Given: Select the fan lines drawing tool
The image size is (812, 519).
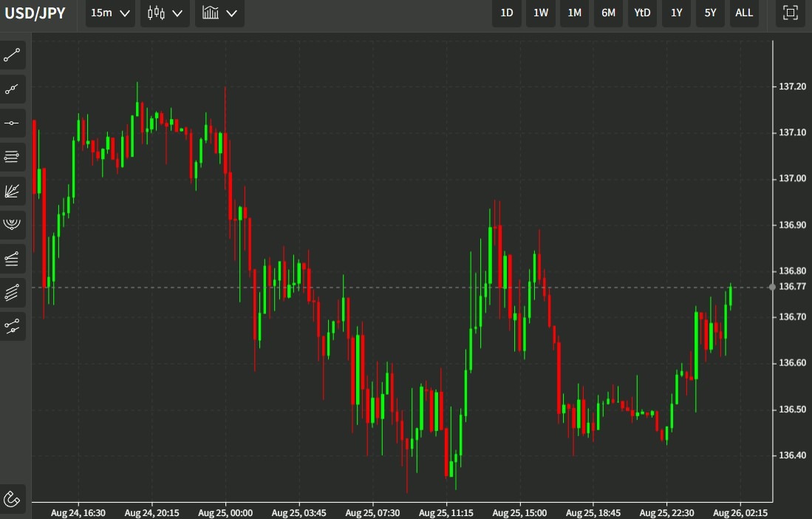Looking at the screenshot, I should tap(12, 191).
